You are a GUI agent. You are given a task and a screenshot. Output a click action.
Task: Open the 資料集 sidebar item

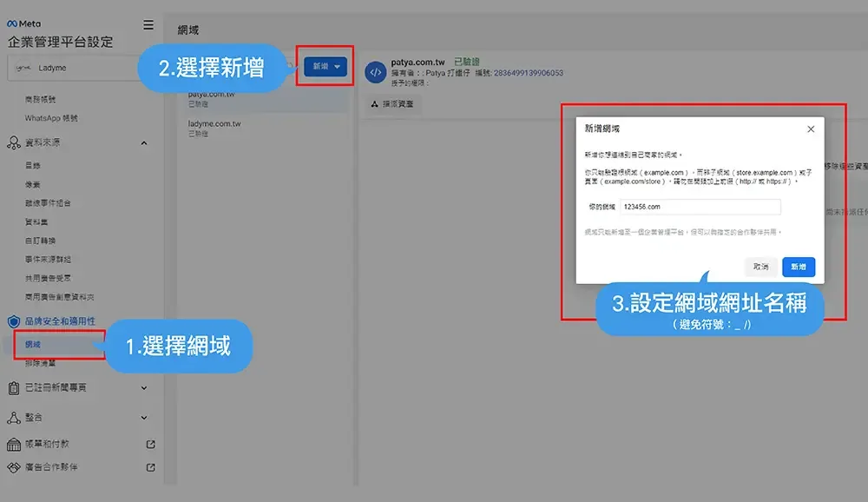[x=36, y=221]
